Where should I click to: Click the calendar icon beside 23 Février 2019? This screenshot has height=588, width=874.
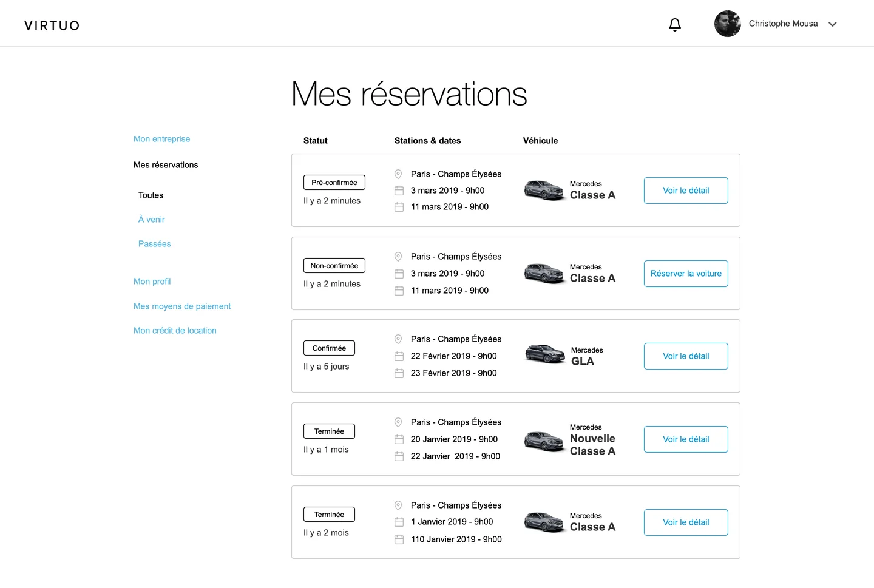coord(399,373)
